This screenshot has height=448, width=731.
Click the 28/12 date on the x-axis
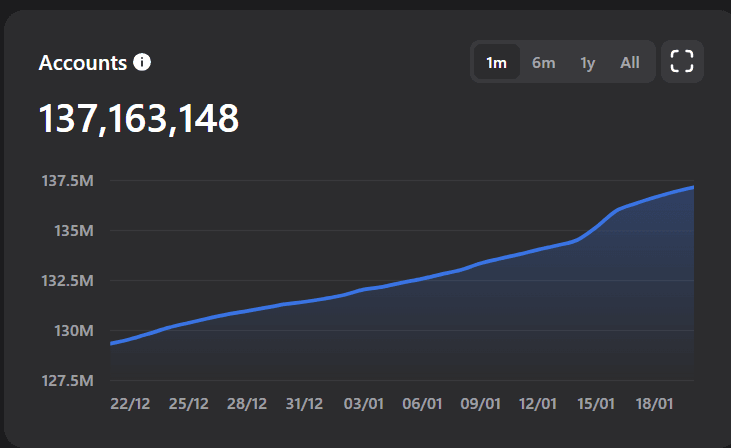pyautogui.click(x=246, y=404)
